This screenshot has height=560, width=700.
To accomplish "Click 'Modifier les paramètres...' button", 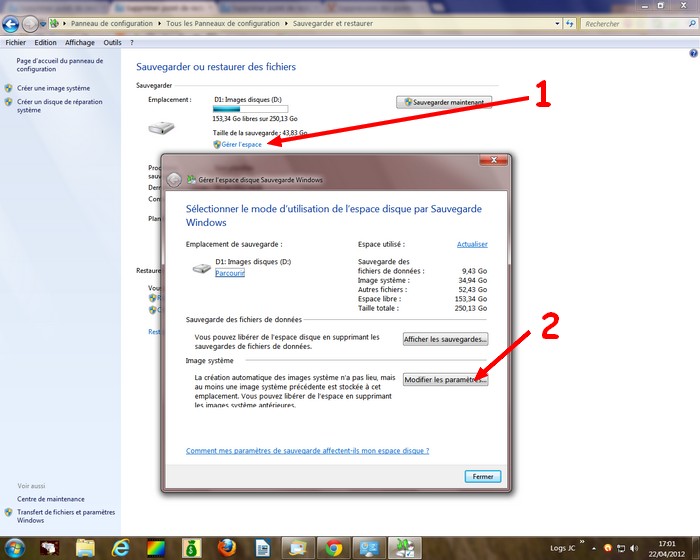I will tap(445, 380).
